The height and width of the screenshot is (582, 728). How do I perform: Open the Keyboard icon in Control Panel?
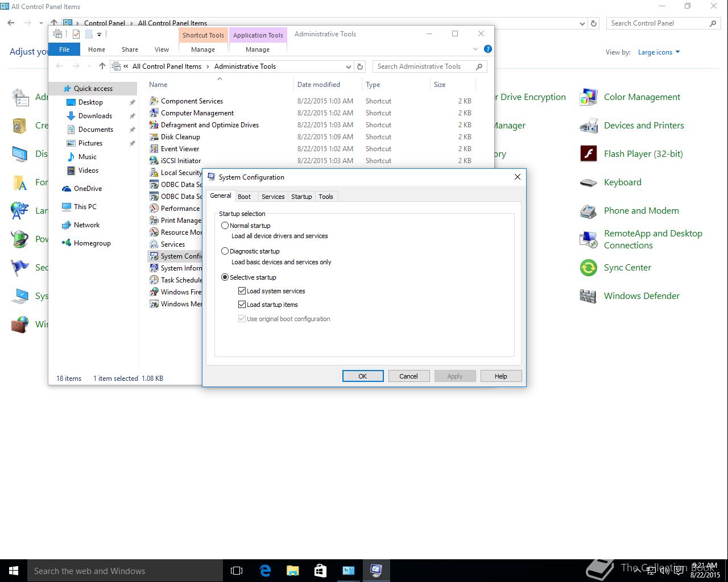tap(588, 182)
